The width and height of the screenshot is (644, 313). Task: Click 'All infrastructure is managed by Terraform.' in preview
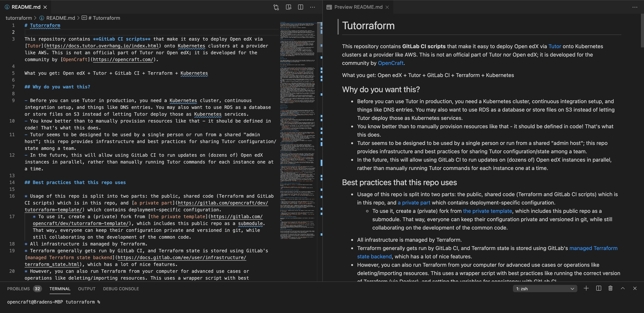click(x=409, y=240)
